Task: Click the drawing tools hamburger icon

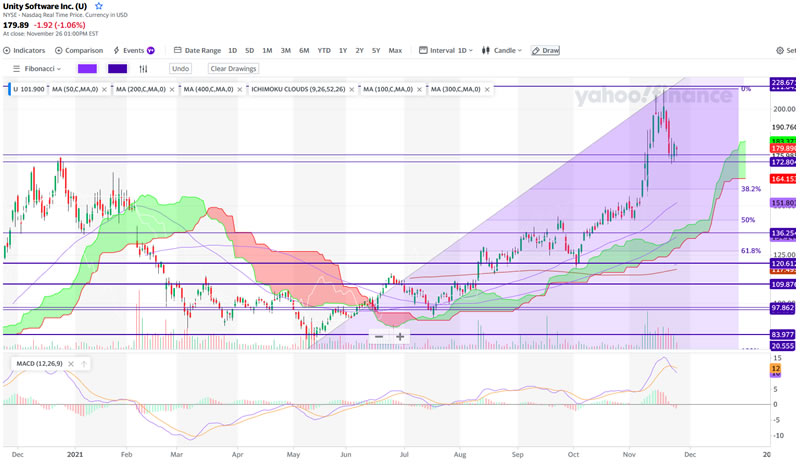Action: (x=16, y=68)
